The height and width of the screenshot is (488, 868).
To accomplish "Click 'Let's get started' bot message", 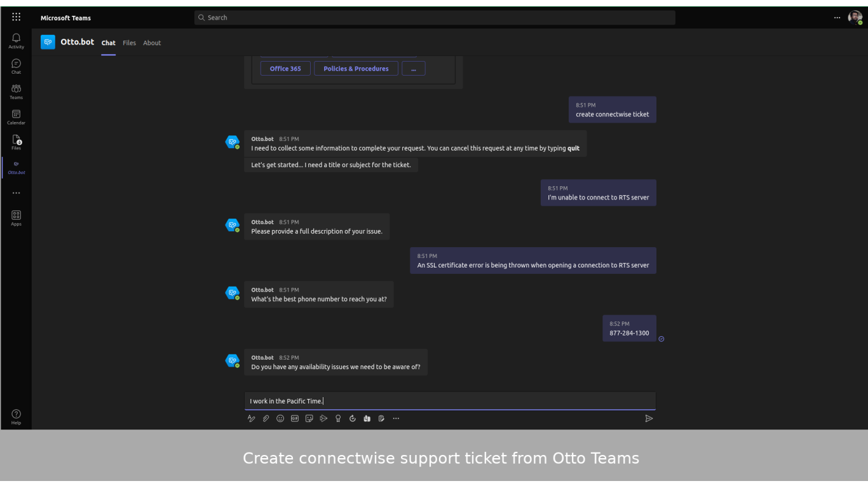I will click(x=331, y=165).
